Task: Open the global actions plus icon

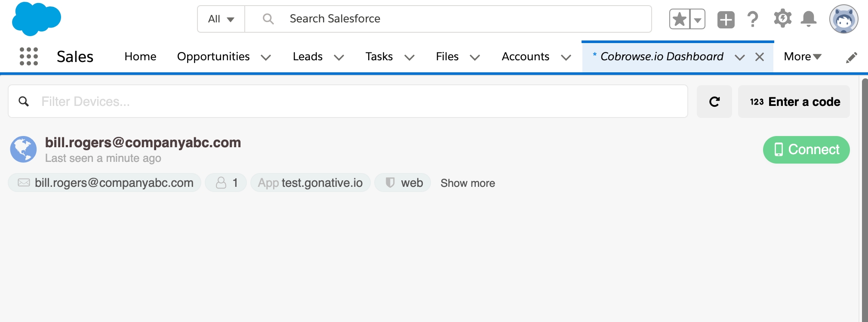Action: [x=726, y=19]
